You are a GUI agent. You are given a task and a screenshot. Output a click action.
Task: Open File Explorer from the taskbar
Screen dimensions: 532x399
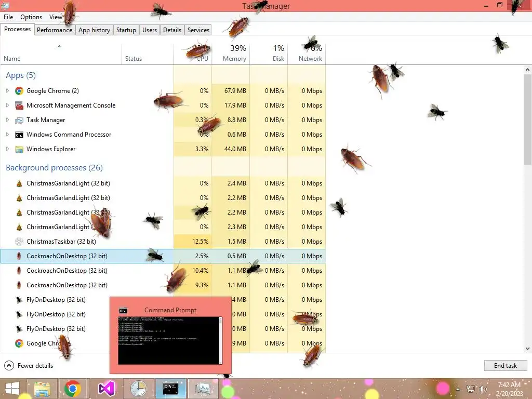point(42,389)
